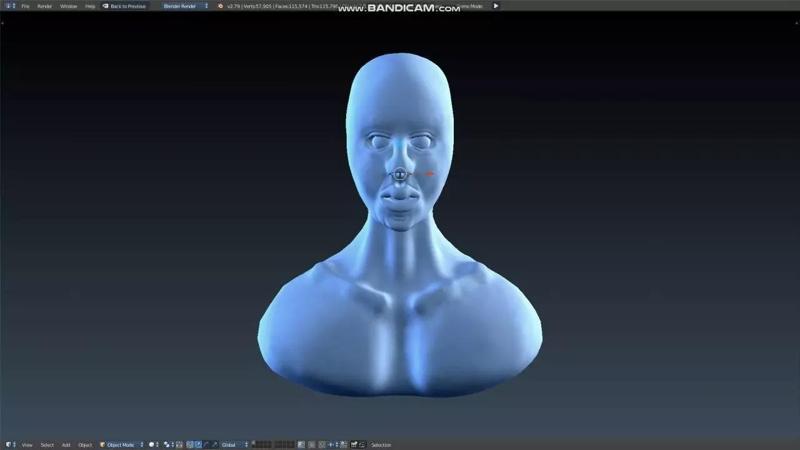The width and height of the screenshot is (800, 450).
Task: Open the Help menu
Action: click(x=90, y=6)
